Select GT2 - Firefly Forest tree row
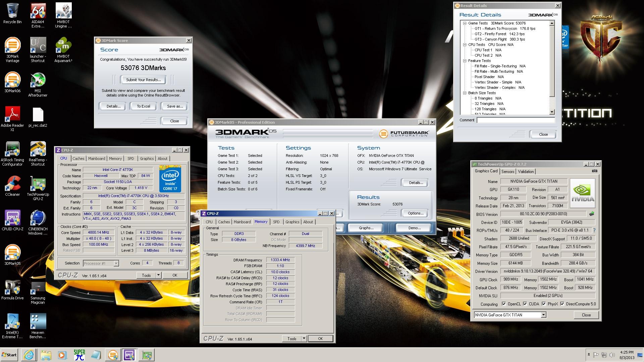 point(499,34)
